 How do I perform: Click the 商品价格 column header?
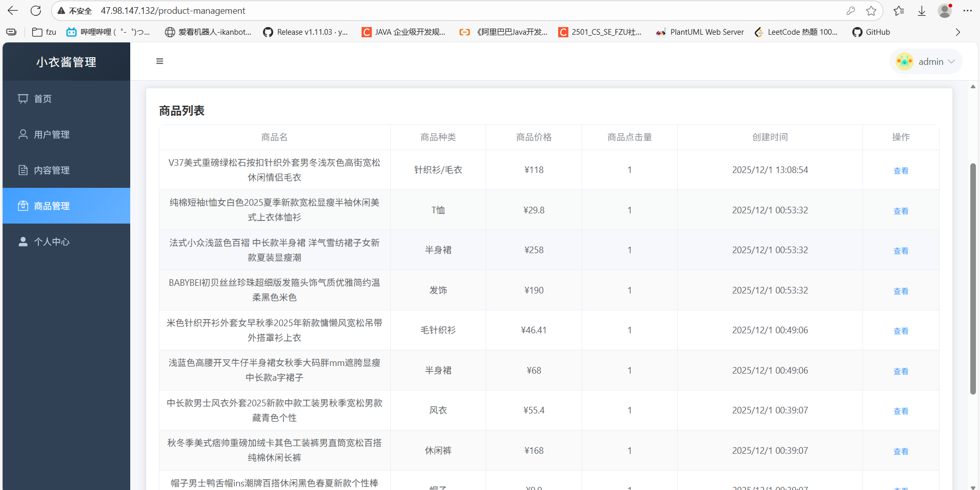point(534,137)
